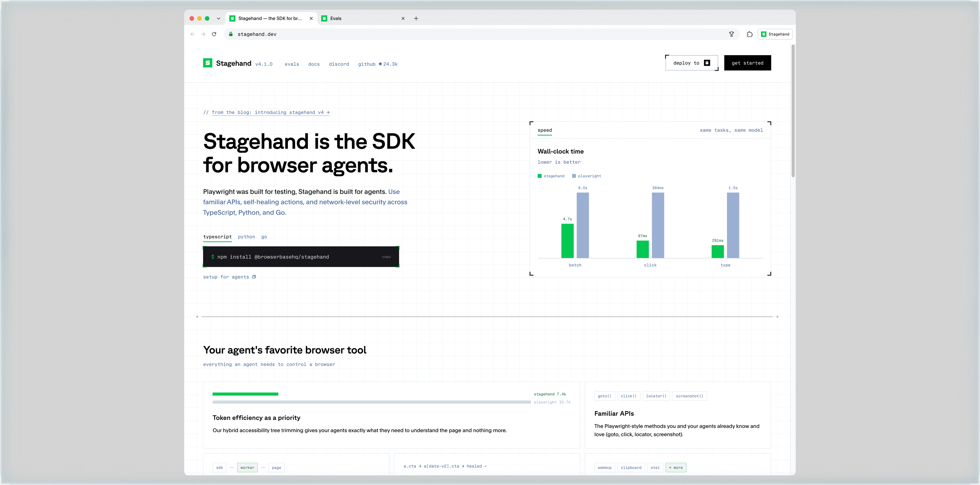This screenshot has height=485, width=980.
Task: Open the introducing stagehand v4 blog link
Action: pyautogui.click(x=271, y=113)
